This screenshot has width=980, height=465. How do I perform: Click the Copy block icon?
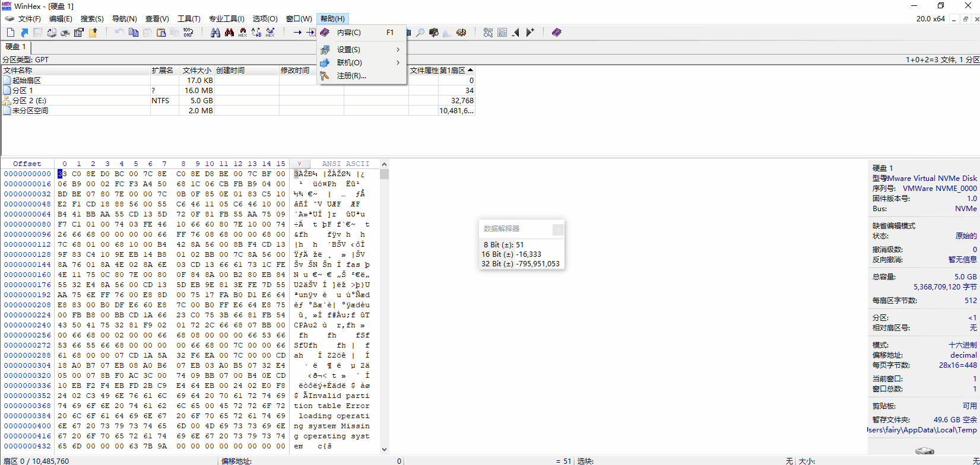(134, 33)
